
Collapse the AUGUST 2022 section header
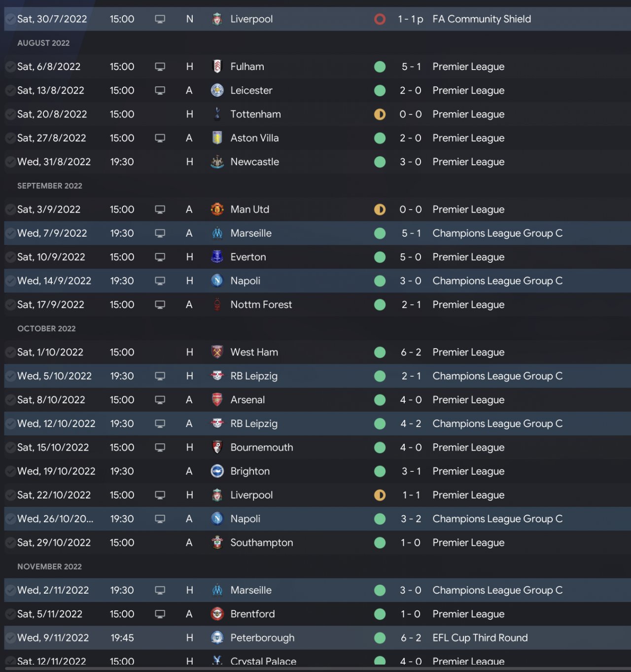tap(43, 43)
